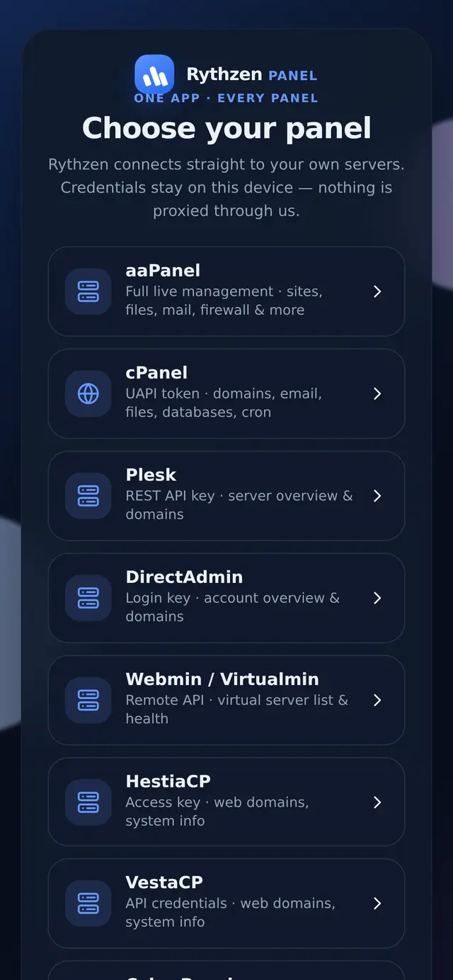Click the DirectAdmin server icon

[88, 598]
